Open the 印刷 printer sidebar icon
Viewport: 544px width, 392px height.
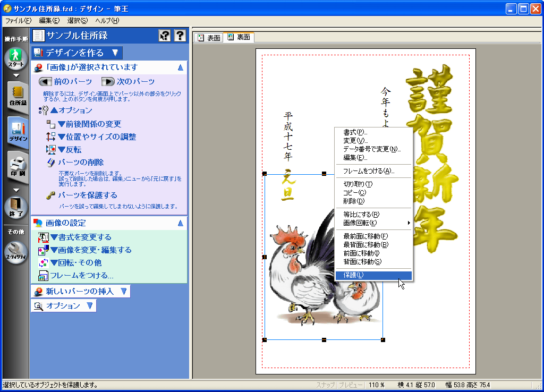point(18,167)
